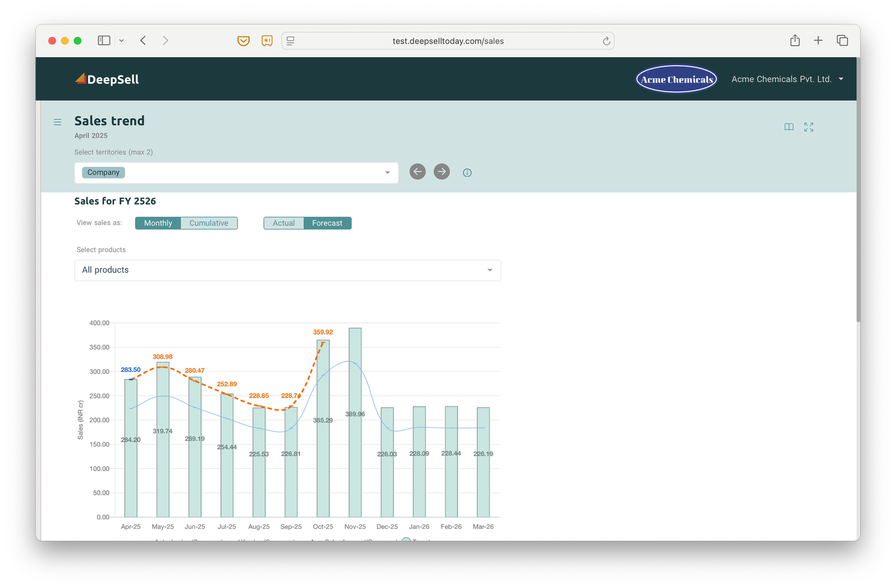
Task: Click the Sales trend page title
Action: pos(110,121)
